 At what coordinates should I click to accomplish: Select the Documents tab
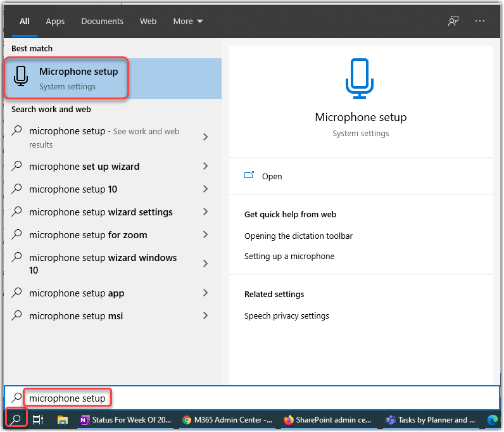101,21
